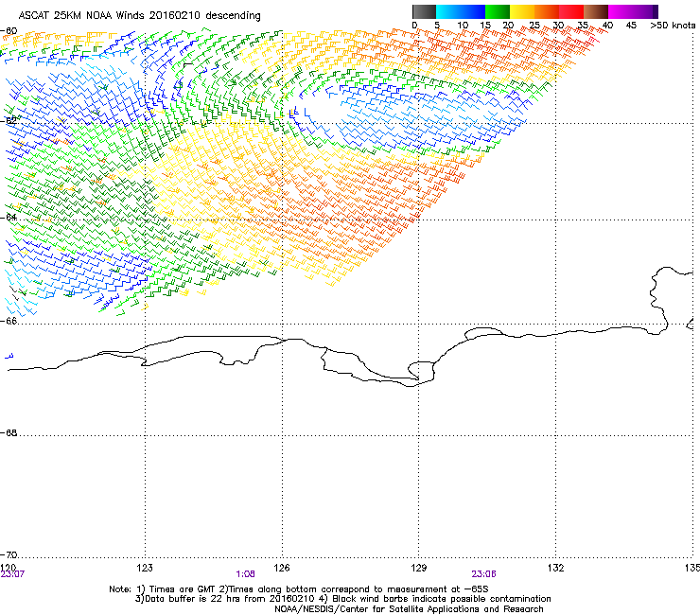
Task: Click the gray 0-5 knots color swatch
Action: [424, 11]
